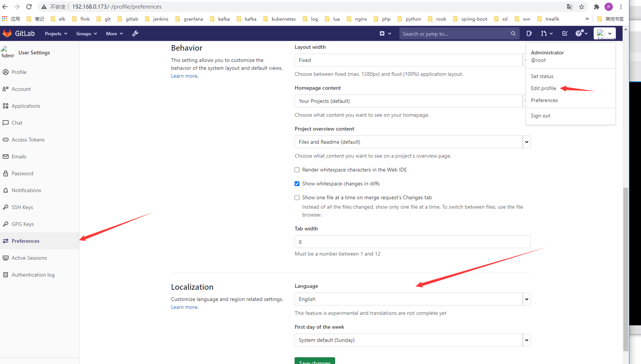Show more bookmarks with the chevron

[587, 19]
